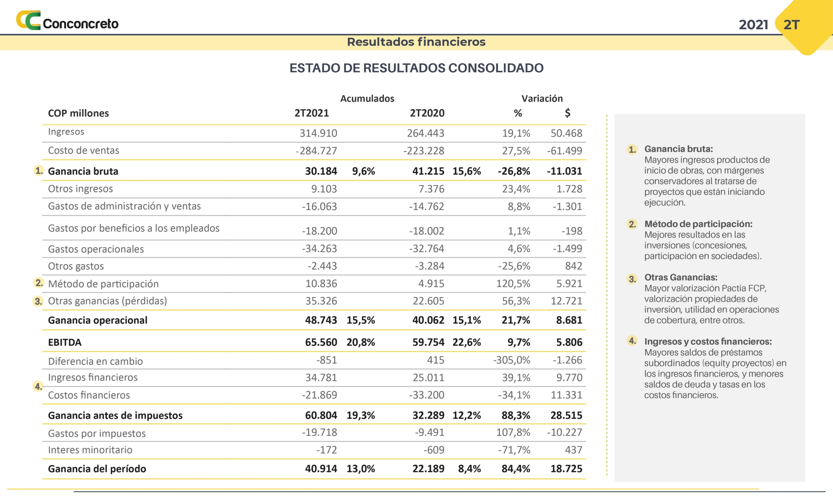The height and width of the screenshot is (504, 833).
Task: Click the EBITDA row label
Action: pyautogui.click(x=64, y=342)
